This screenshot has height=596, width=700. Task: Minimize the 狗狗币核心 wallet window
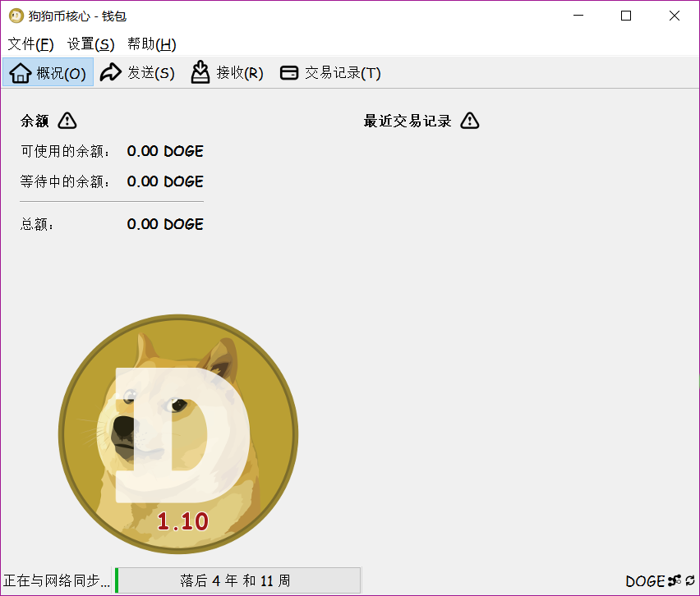coord(578,16)
